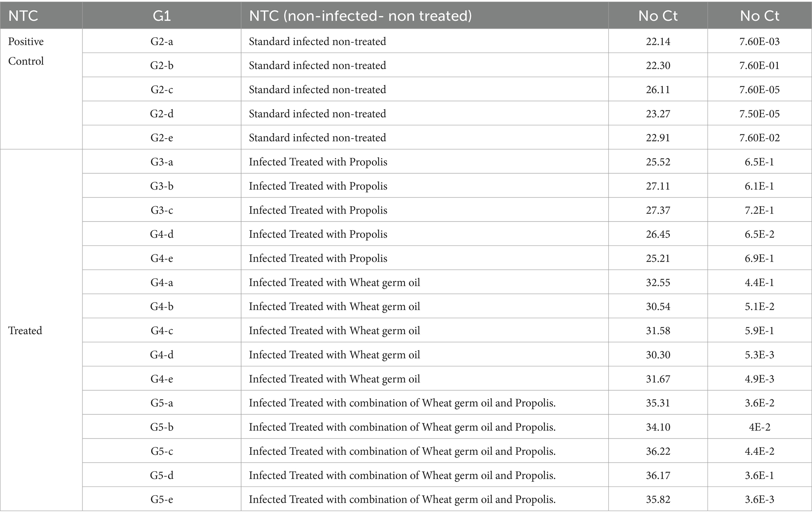
Task: Click the G2-c sample cell
Action: point(162,90)
